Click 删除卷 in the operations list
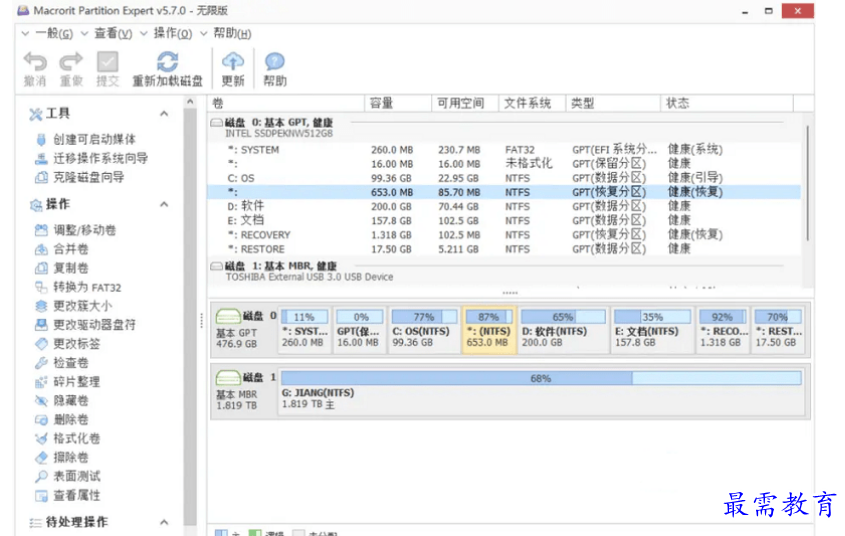 [70, 420]
